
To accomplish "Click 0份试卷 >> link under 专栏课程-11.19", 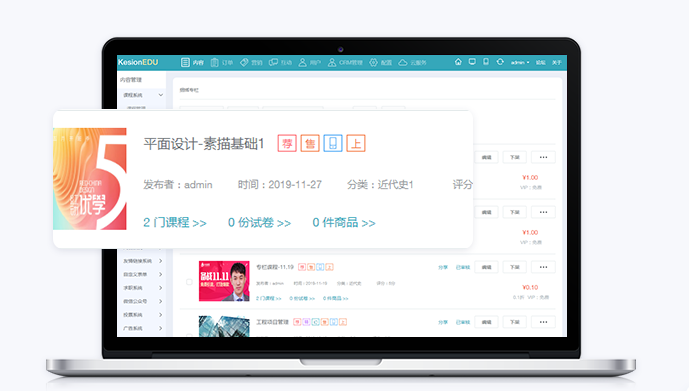I will click(302, 298).
